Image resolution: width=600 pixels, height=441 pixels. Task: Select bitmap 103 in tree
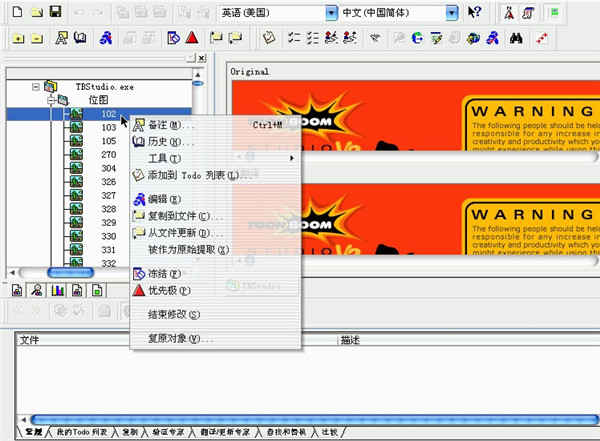click(109, 127)
